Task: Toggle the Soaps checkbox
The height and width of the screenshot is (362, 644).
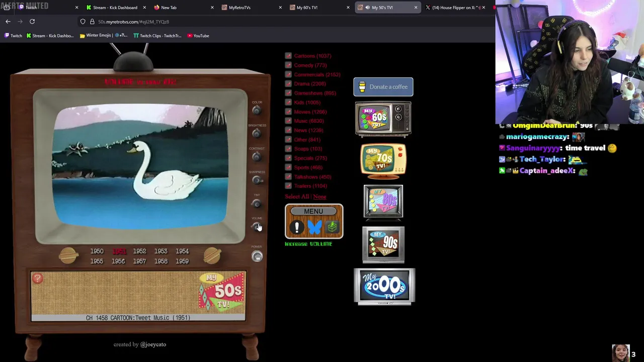Action: click(x=288, y=149)
